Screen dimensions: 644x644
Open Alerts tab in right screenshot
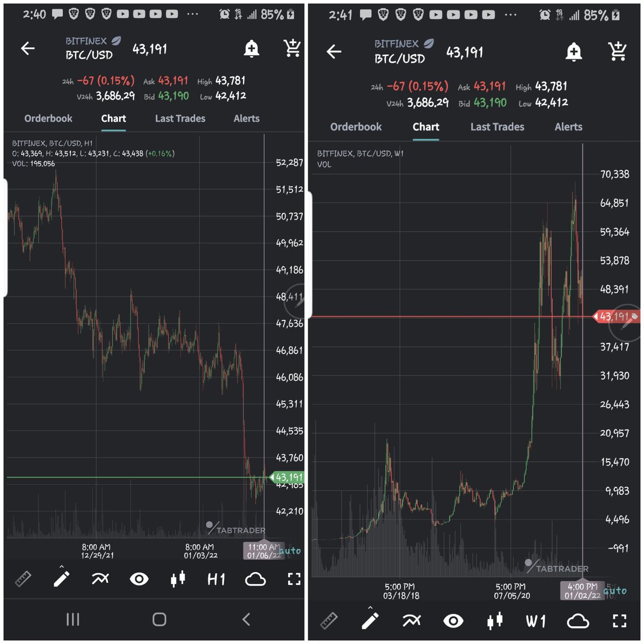coord(568,127)
